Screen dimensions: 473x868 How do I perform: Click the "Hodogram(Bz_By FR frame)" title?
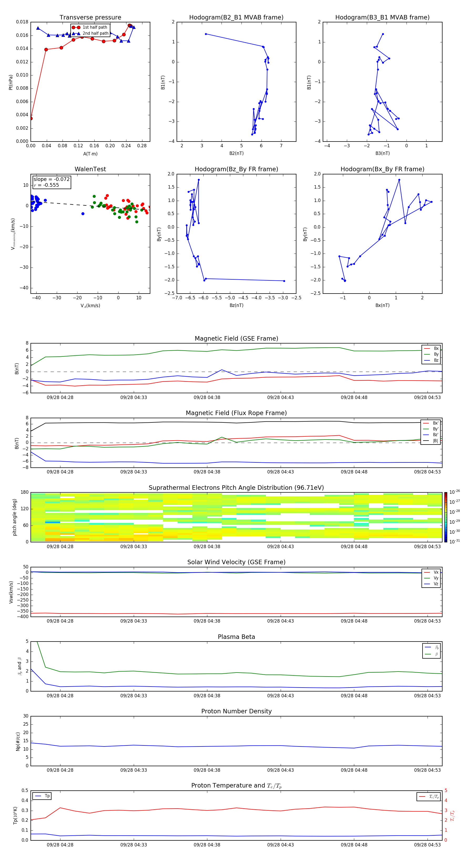(x=236, y=169)
